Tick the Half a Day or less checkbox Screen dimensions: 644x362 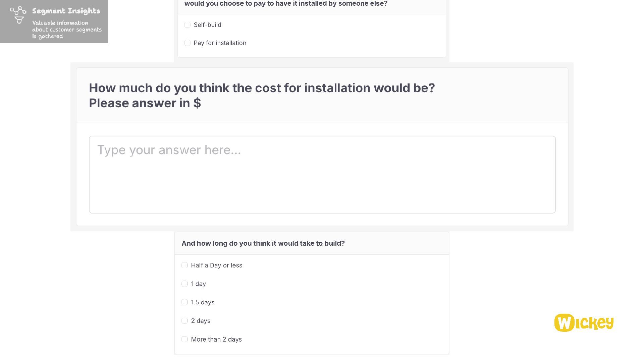point(184,265)
